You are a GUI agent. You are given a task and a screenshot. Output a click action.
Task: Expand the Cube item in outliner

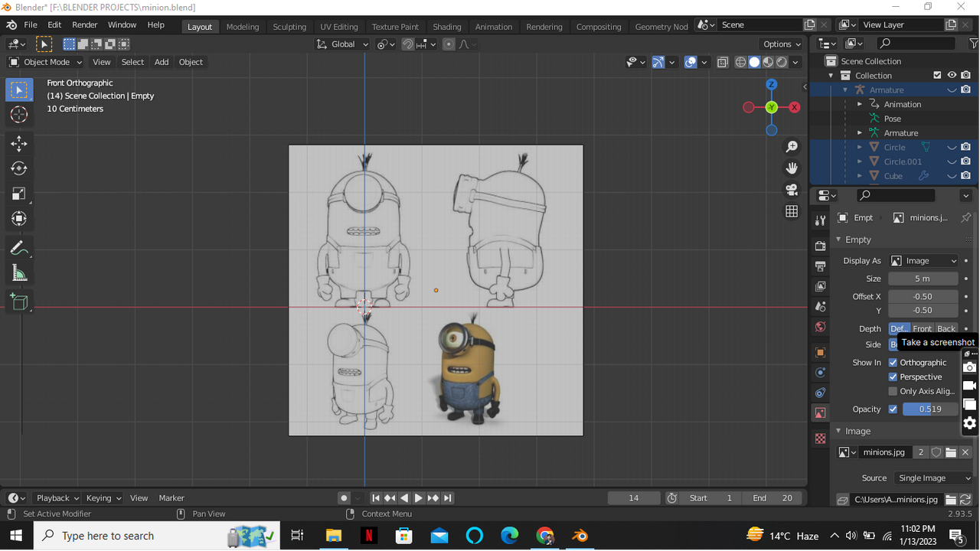click(860, 176)
